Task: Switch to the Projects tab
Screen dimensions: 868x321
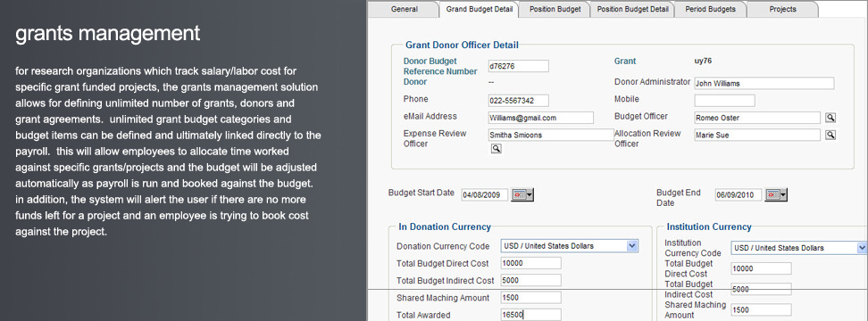Action: [783, 10]
